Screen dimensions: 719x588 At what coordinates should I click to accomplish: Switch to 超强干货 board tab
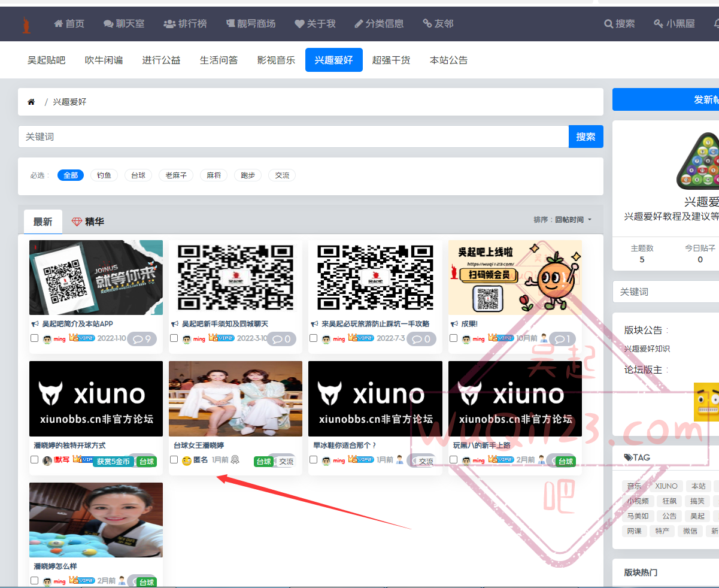(391, 60)
